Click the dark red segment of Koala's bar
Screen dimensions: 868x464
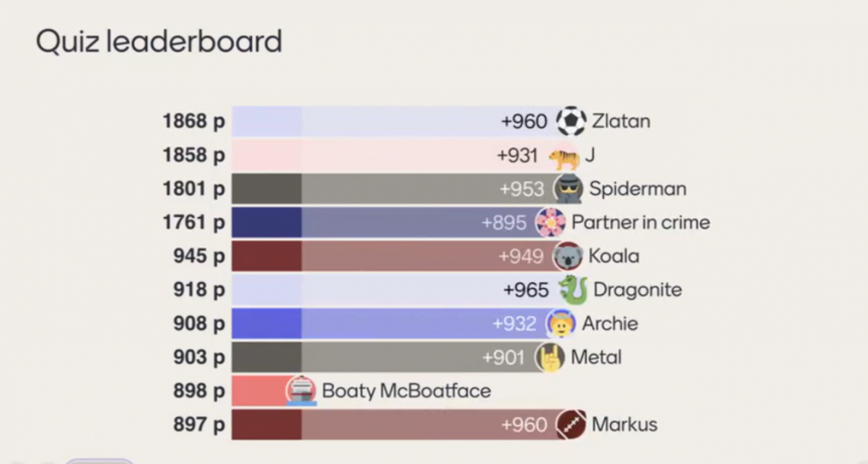pyautogui.click(x=266, y=256)
